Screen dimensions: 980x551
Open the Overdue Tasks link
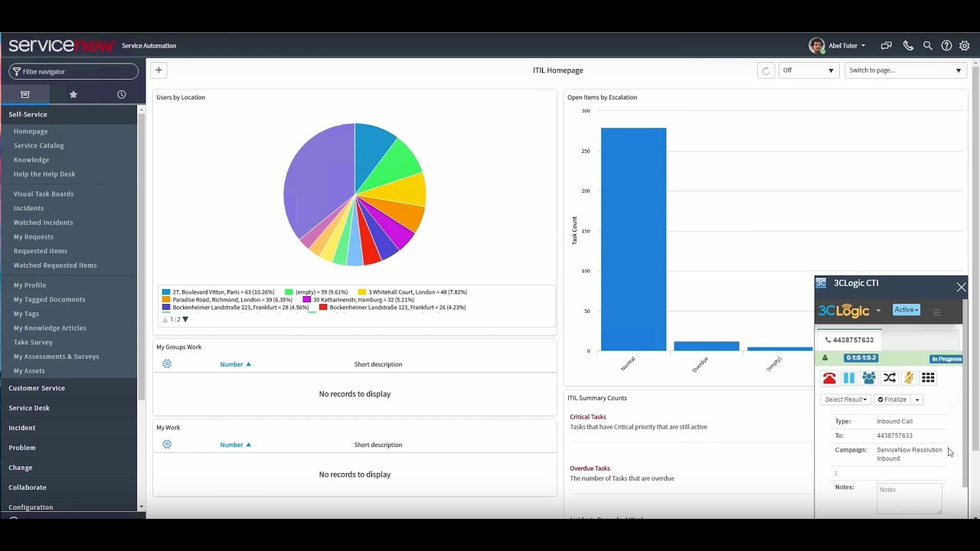(x=590, y=468)
